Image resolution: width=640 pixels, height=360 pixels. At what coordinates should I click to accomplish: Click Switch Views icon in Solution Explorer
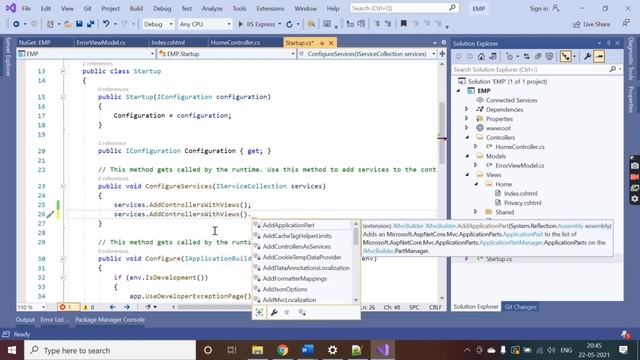(493, 57)
